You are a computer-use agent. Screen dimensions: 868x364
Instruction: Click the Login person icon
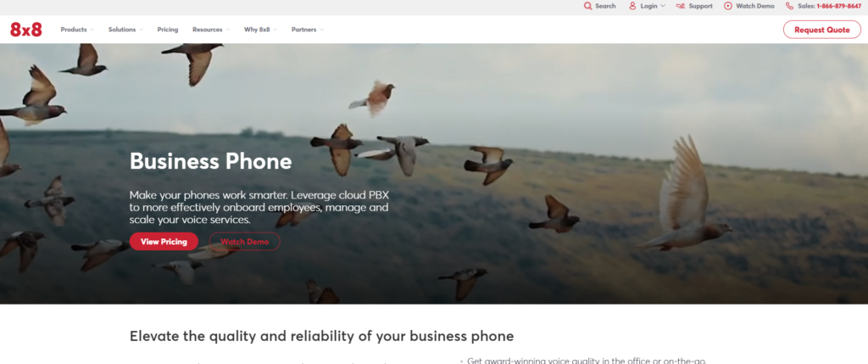[x=632, y=6]
